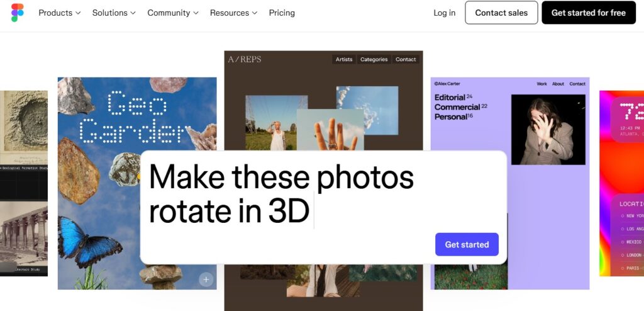Click the Log in link
644x311 pixels.
click(444, 13)
